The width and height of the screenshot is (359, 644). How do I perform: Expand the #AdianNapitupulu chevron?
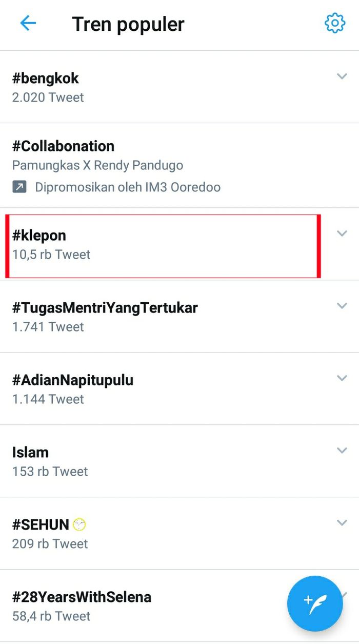pos(342,378)
